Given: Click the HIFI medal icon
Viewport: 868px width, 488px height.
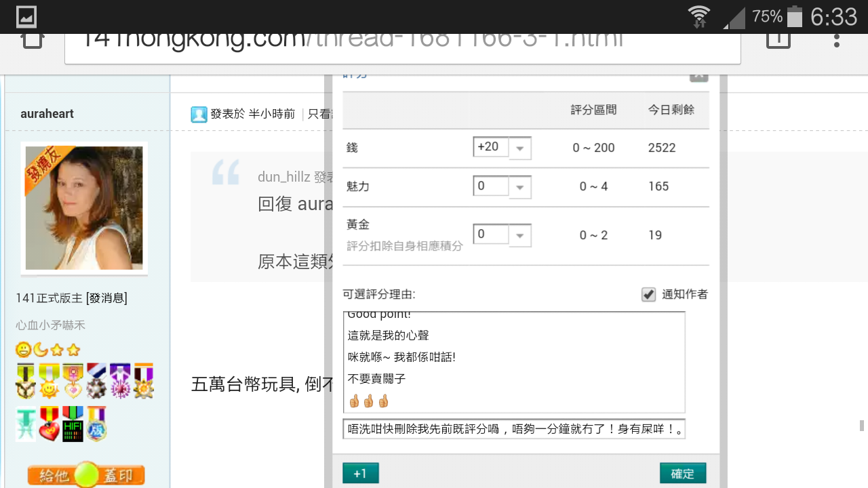Looking at the screenshot, I should (73, 426).
